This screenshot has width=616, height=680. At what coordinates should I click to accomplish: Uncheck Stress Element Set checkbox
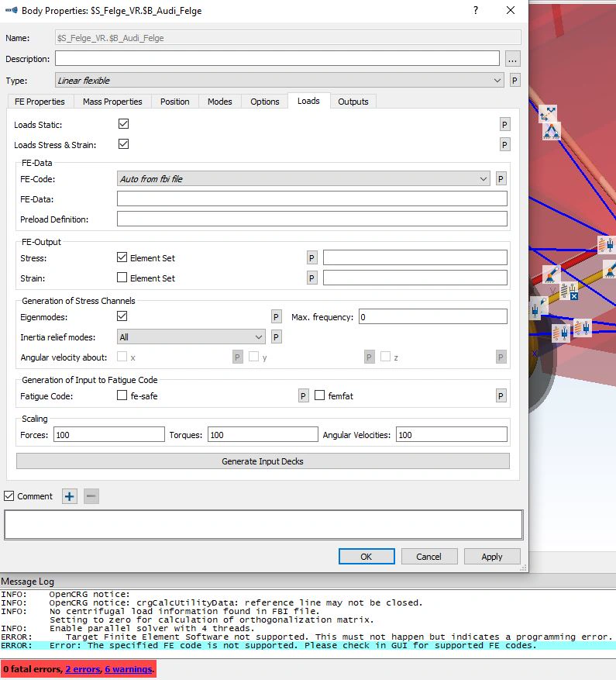[x=122, y=257]
